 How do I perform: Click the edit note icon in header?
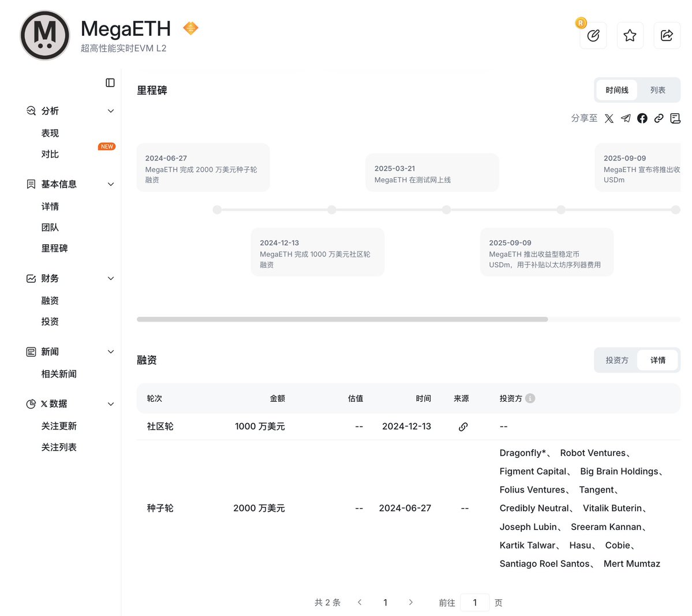click(x=593, y=36)
